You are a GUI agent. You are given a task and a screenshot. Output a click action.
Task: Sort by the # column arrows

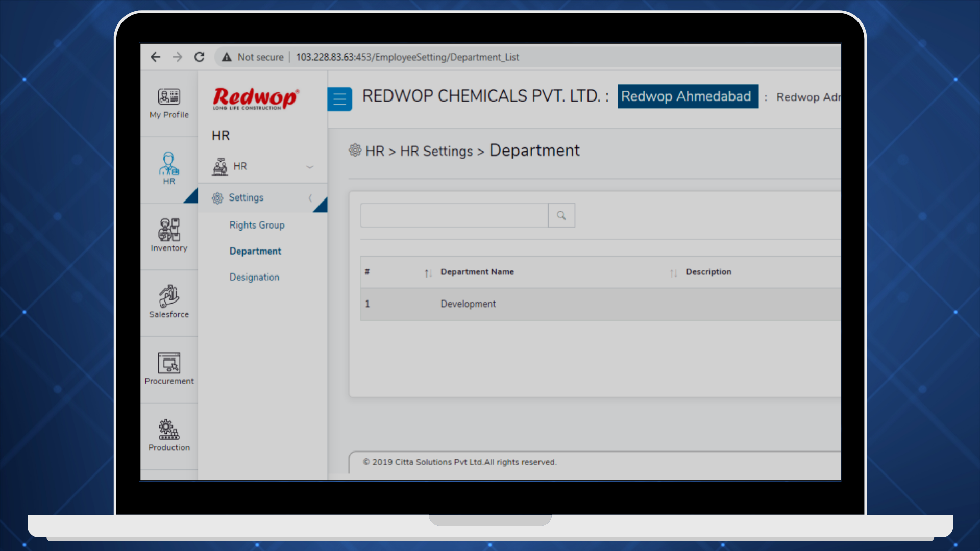[x=428, y=273]
